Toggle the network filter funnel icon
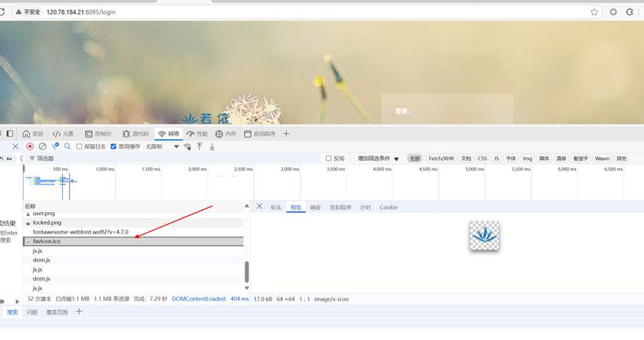The width and height of the screenshot is (644, 340). [55, 146]
